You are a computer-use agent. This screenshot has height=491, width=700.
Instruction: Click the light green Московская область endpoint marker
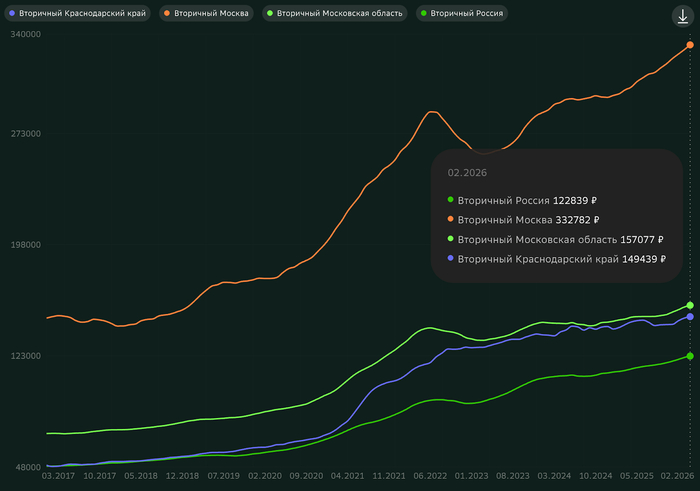coord(690,305)
